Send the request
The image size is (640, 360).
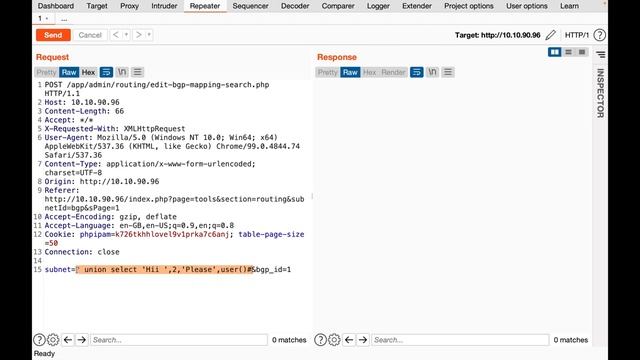tap(53, 35)
